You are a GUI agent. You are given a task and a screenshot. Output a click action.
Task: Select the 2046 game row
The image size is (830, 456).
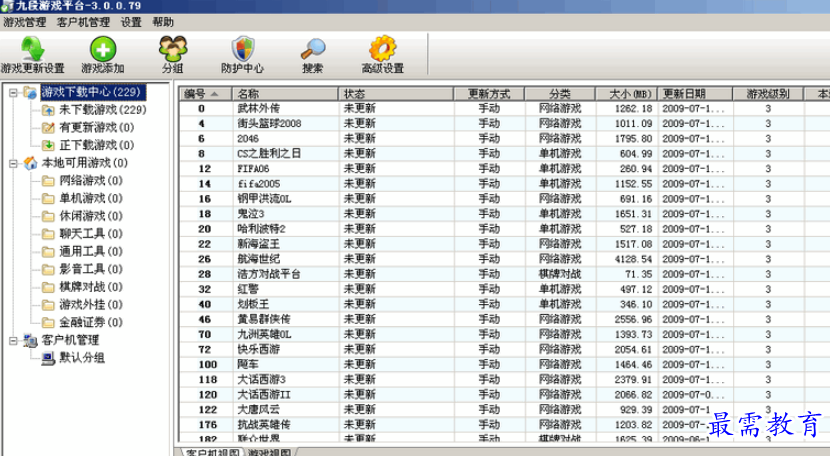[x=504, y=139]
